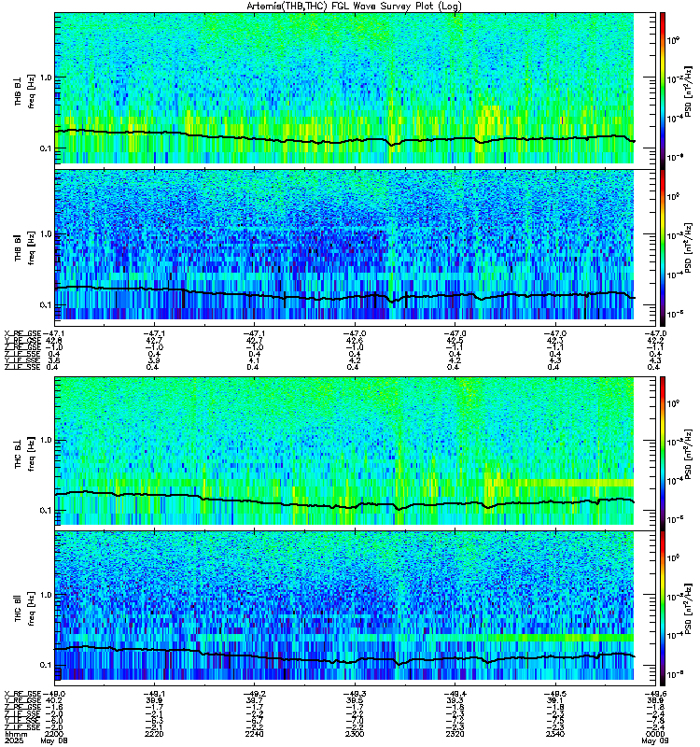Image resolution: width=700 pixels, height=747 pixels.
Task: Click the '39.5' Y position value
Action: coord(355,701)
